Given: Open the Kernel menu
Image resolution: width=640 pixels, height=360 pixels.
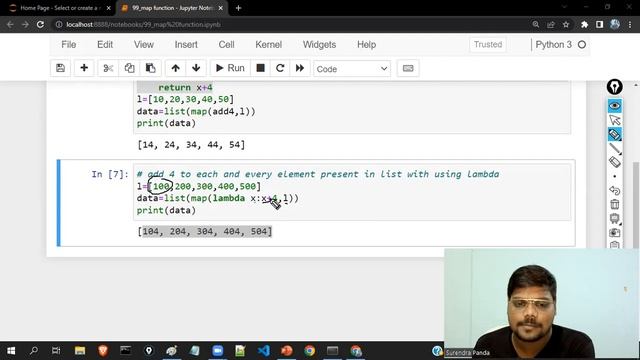Looking at the screenshot, I should (269, 44).
